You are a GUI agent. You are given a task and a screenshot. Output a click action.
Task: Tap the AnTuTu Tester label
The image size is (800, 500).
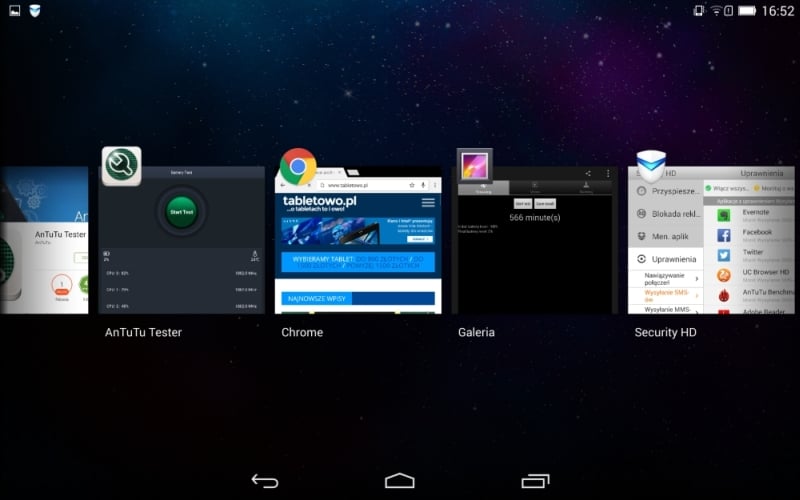(143, 332)
